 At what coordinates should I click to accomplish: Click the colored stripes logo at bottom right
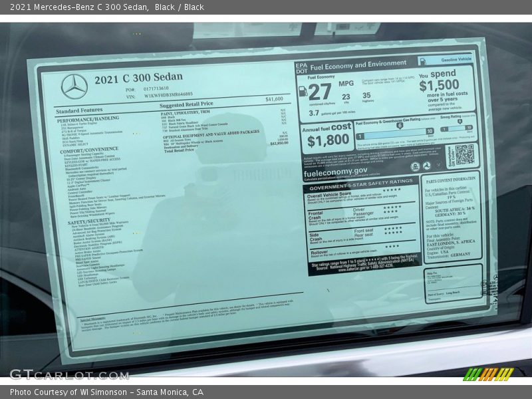coord(489,374)
